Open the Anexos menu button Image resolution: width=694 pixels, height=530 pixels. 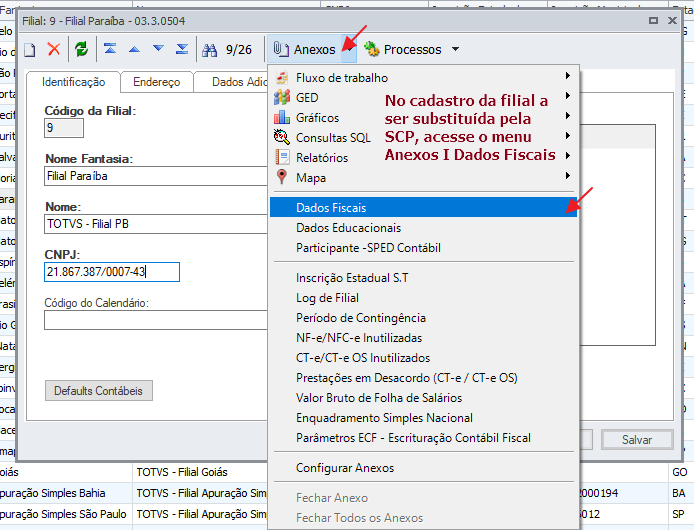pos(311,49)
